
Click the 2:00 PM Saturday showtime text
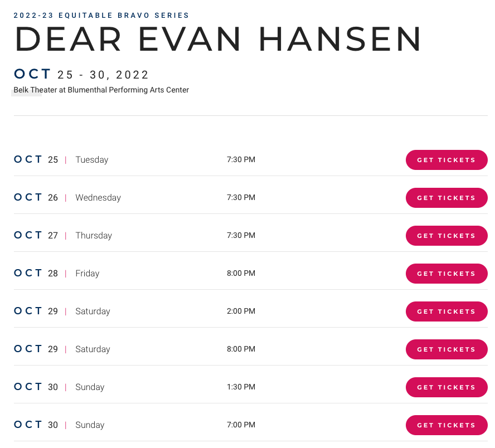(241, 311)
